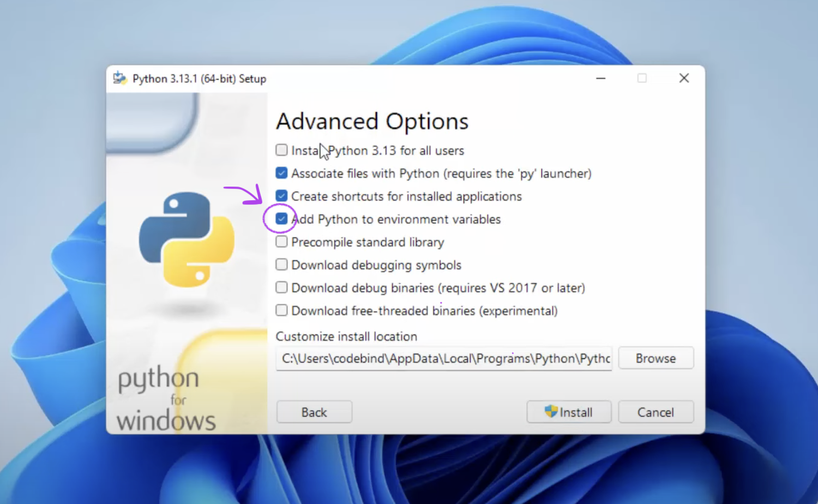Image resolution: width=818 pixels, height=504 pixels.
Task: Cancel the Python setup
Action: (656, 412)
